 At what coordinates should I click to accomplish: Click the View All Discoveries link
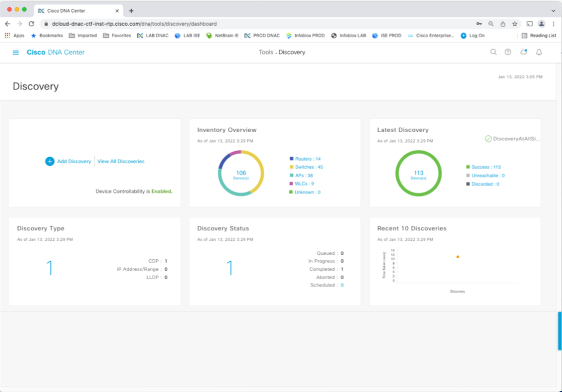[x=121, y=161]
